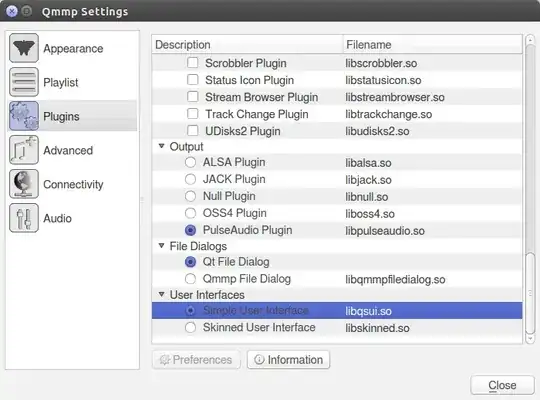Select the ALSA Plugin radio button

click(x=190, y=162)
